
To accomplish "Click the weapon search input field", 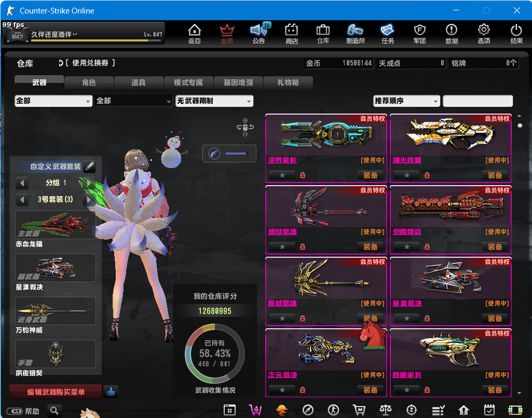I will pyautogui.click(x=478, y=101).
